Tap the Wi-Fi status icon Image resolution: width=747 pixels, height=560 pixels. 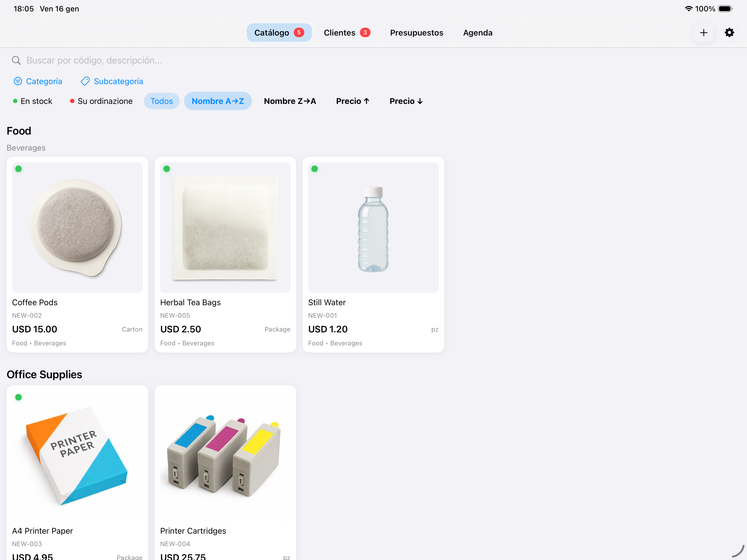(x=689, y=9)
